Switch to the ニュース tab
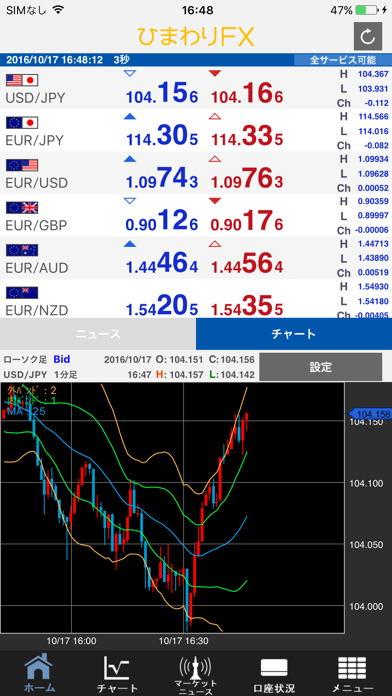 (x=98, y=334)
